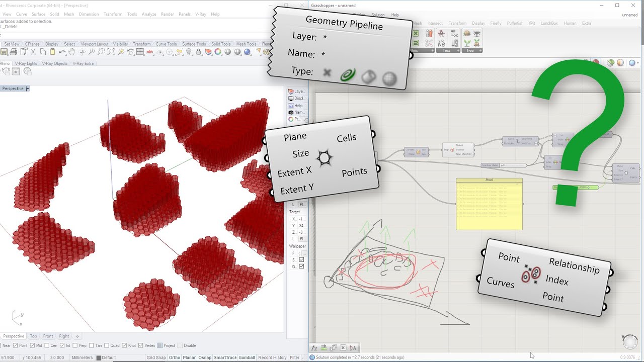Switch to the Curve Tools toolbar tab
The height and width of the screenshot is (362, 644).
tap(166, 44)
